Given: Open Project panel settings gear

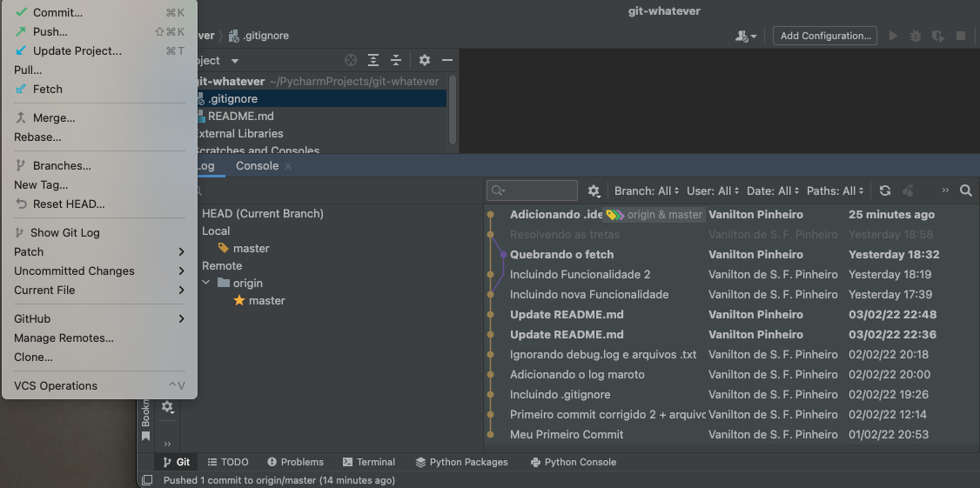Looking at the screenshot, I should [x=425, y=60].
